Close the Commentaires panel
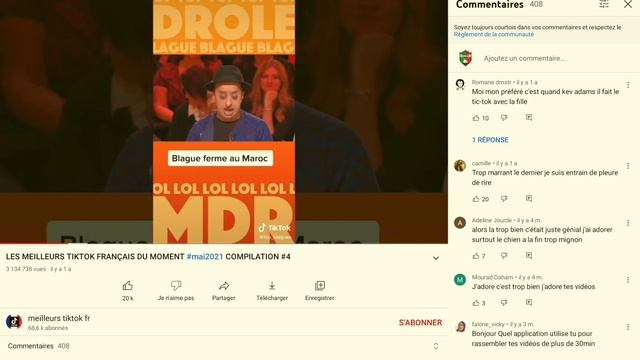 [628, 4]
